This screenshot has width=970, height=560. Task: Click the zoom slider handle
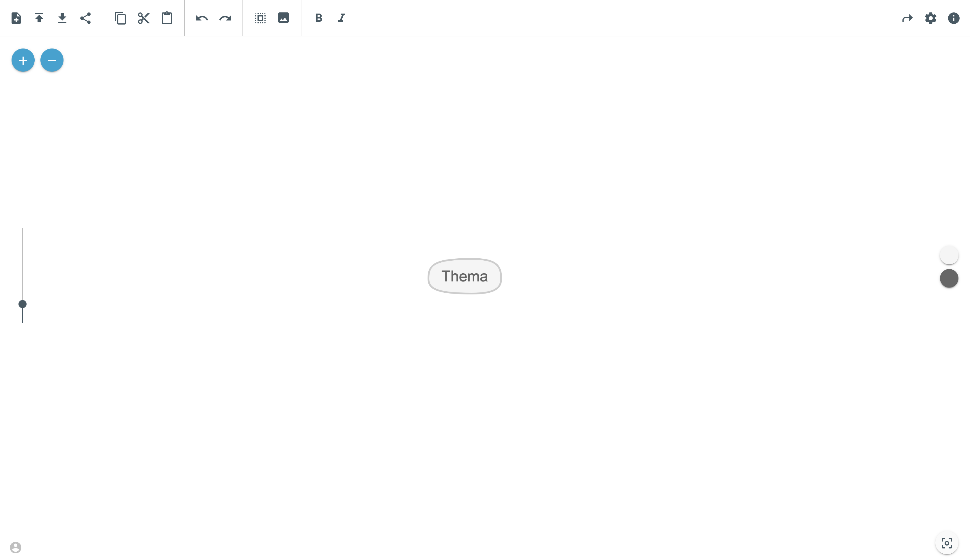tap(23, 304)
